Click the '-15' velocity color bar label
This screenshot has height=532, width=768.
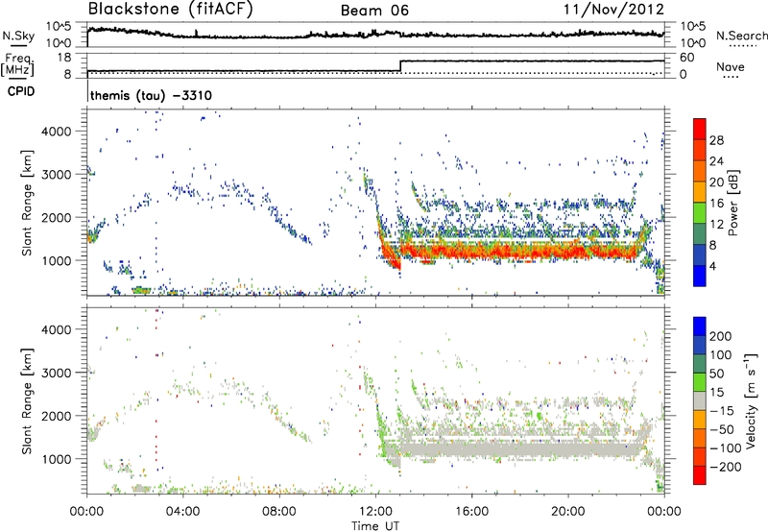coord(721,411)
